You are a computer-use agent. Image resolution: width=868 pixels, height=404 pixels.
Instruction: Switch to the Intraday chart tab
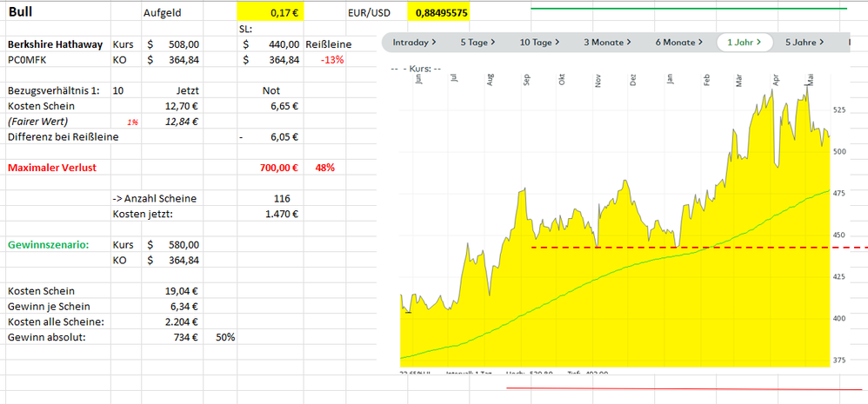[x=414, y=42]
